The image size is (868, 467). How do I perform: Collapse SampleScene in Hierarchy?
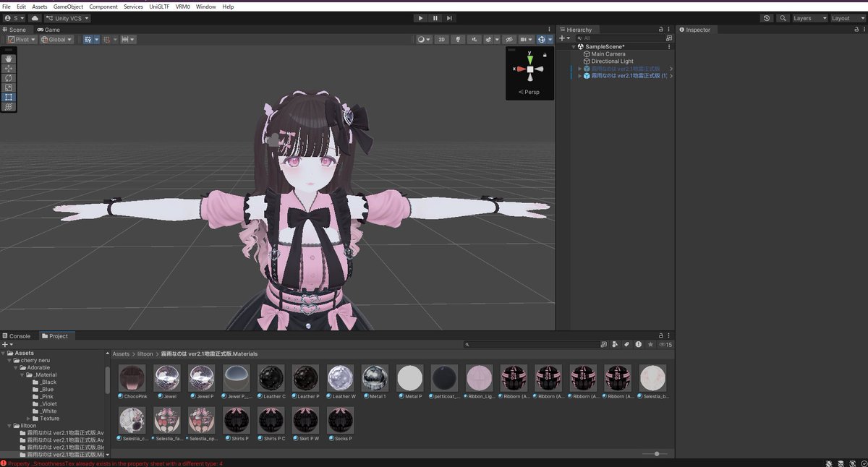tap(574, 46)
